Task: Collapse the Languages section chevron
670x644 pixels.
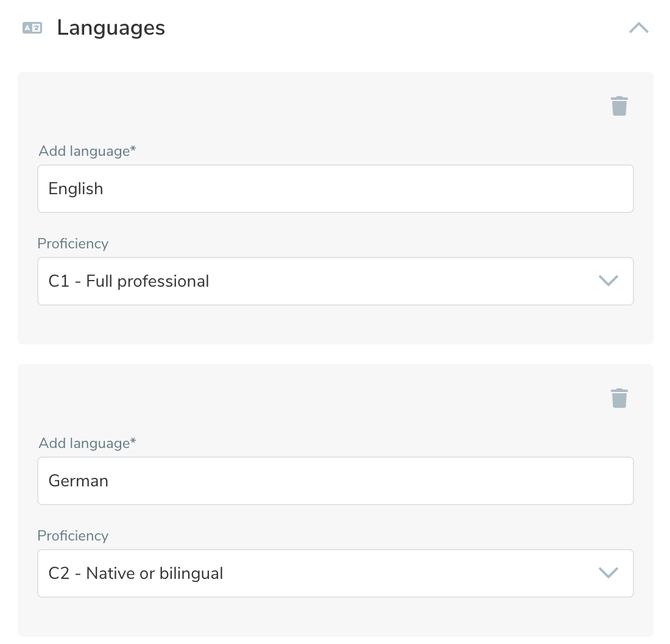Action: pos(638,28)
